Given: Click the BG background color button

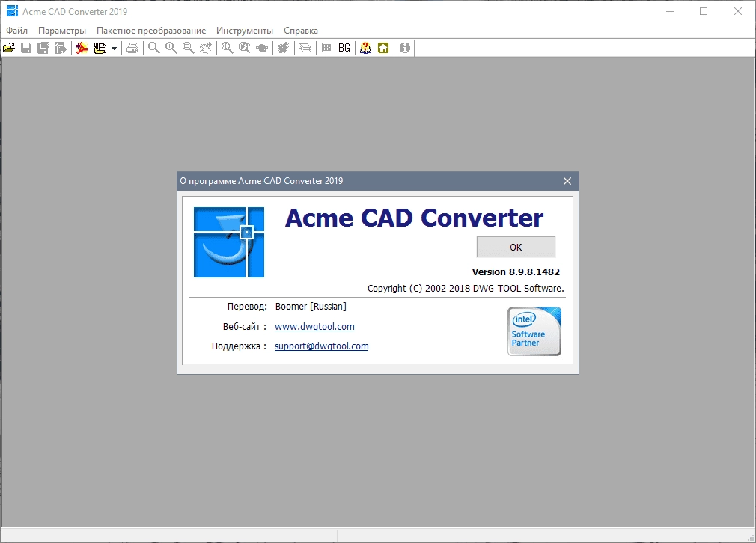Looking at the screenshot, I should tap(344, 48).
